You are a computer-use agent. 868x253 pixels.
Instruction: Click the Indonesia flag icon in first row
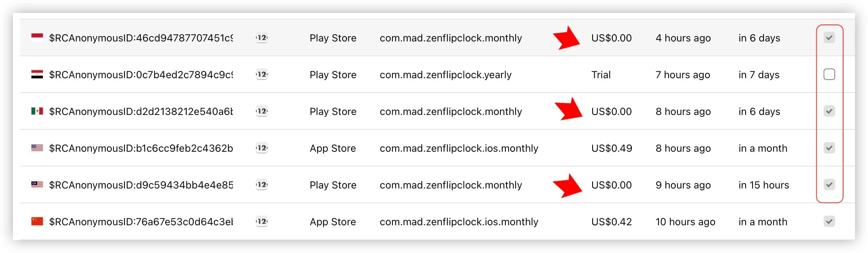[x=37, y=37]
